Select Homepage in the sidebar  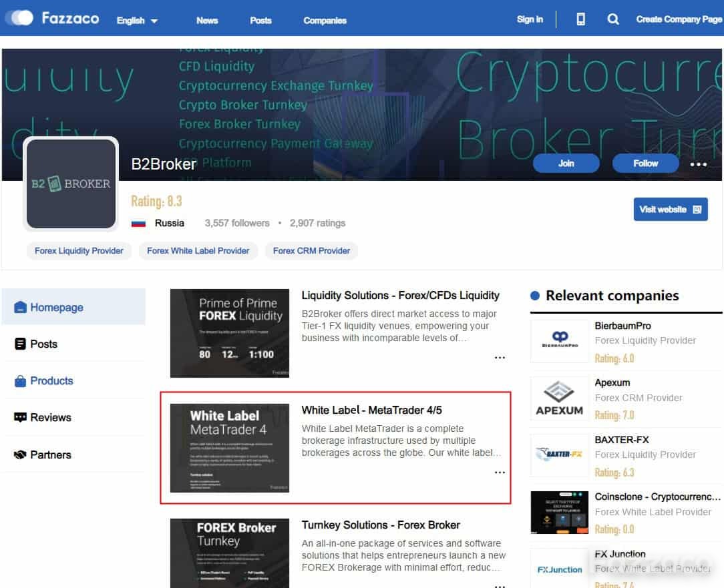[73, 307]
